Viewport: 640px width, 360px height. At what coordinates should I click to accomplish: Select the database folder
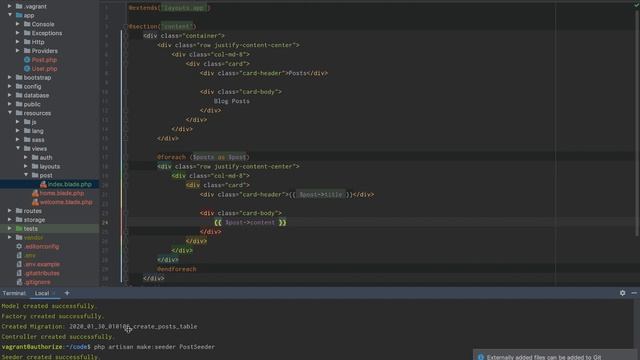36,95
